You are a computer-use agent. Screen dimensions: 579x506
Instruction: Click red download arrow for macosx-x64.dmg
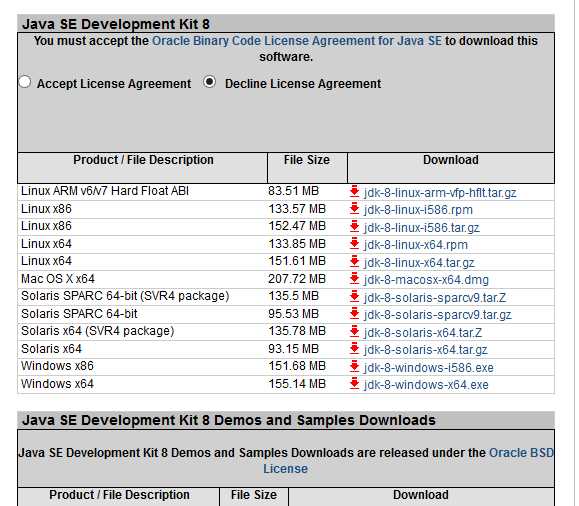tap(354, 278)
